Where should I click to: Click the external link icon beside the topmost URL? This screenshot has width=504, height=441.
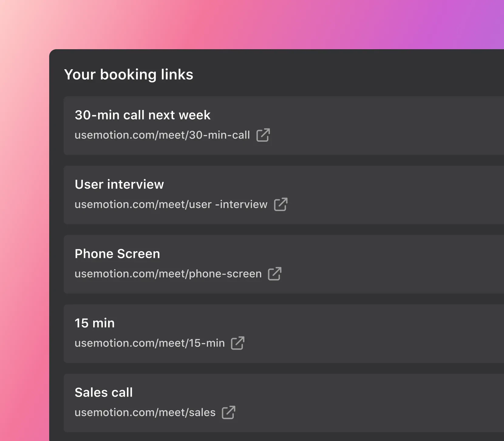click(263, 135)
